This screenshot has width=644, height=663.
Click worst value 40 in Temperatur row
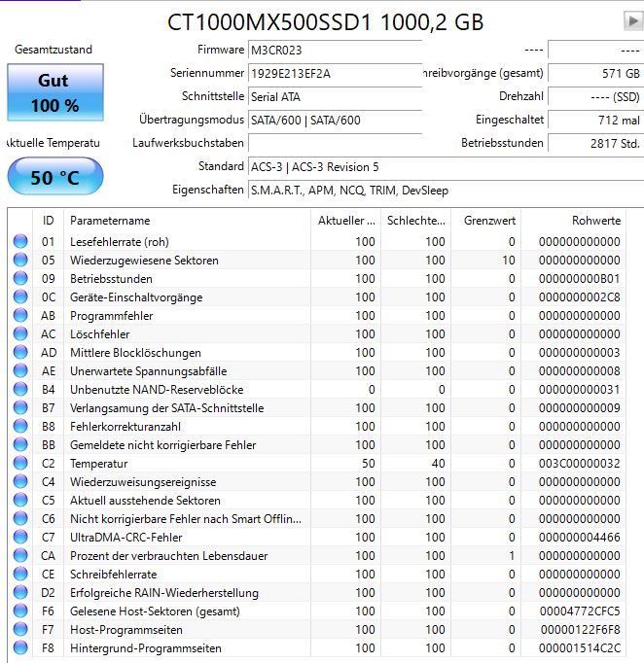click(439, 464)
